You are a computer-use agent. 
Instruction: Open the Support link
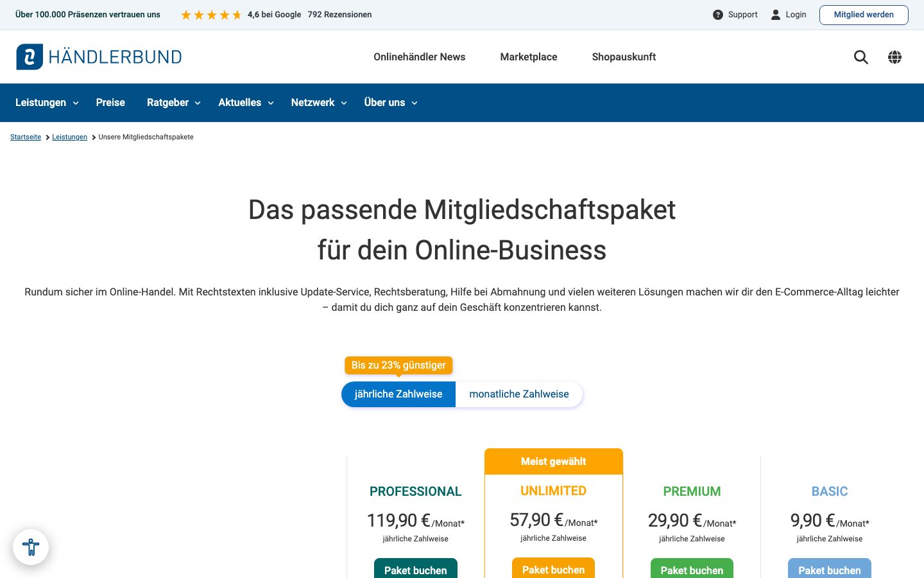(742, 15)
